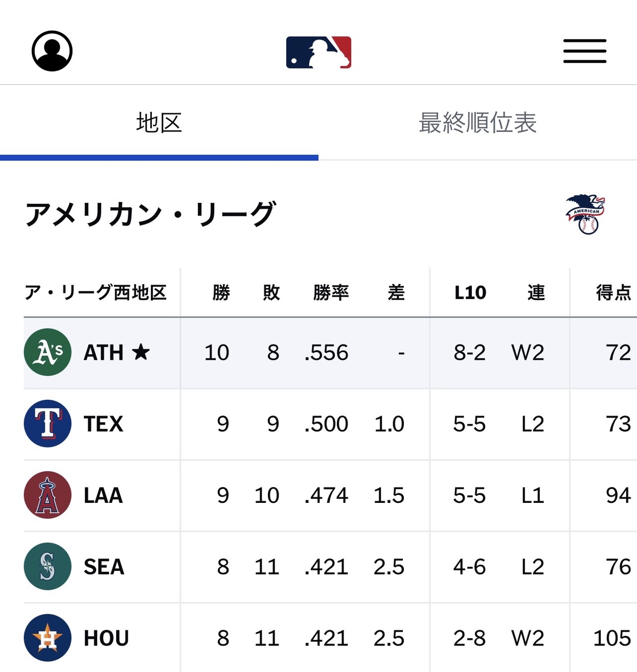
Task: Open the LAA team link
Action: pyautogui.click(x=103, y=496)
